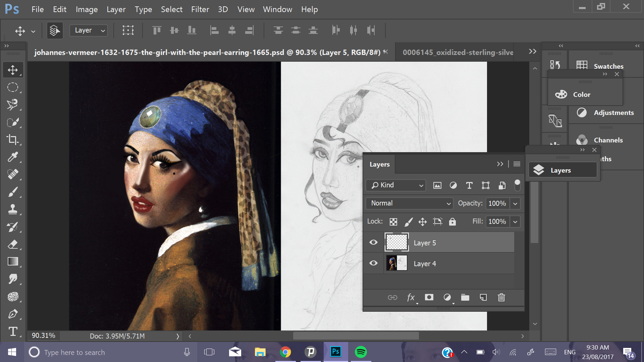Click Add layer style fx icon

(411, 297)
